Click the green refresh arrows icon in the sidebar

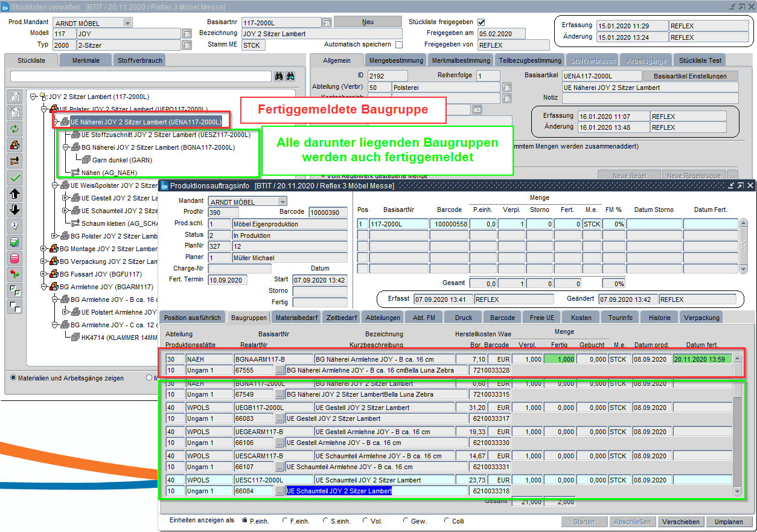15,129
